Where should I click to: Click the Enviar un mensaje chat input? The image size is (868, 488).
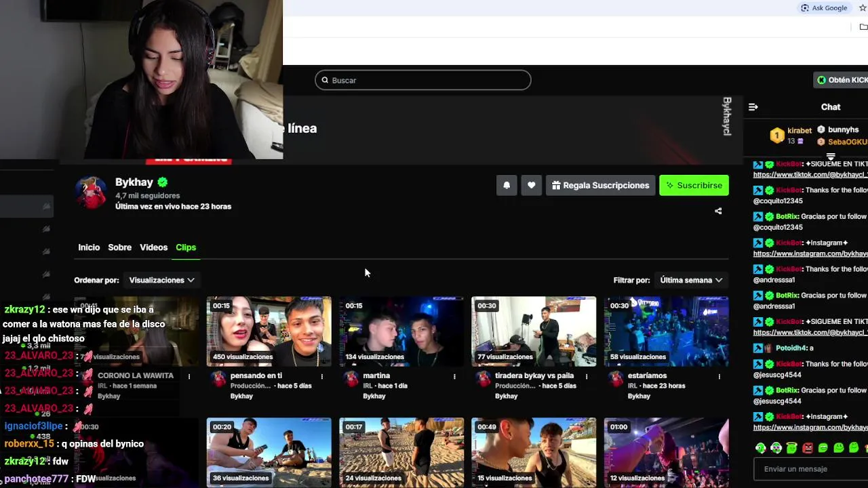811,469
